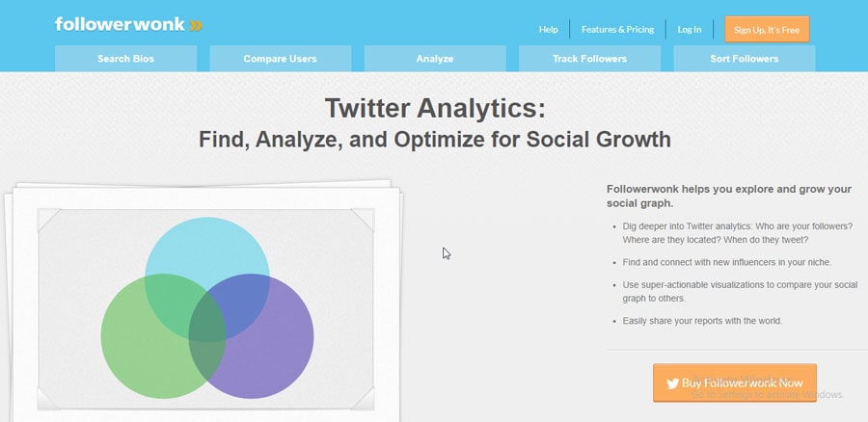Click the Log In link
Screen dimensions: 868x422
point(690,29)
